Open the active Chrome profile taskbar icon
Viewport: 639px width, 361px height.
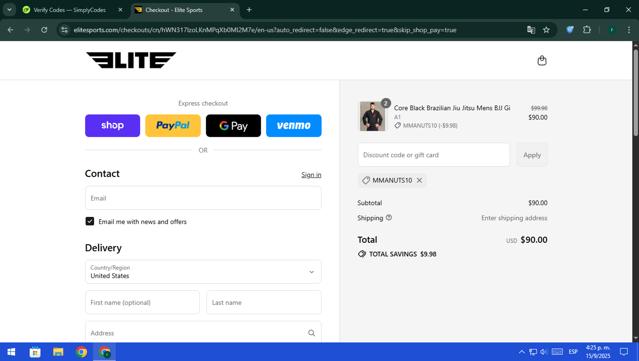[105, 352]
